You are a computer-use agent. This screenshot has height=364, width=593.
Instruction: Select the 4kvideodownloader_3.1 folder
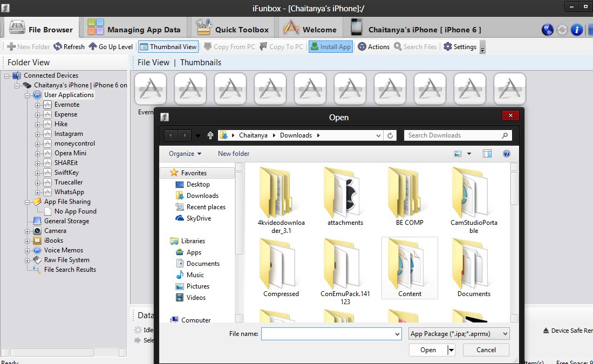tap(281, 200)
